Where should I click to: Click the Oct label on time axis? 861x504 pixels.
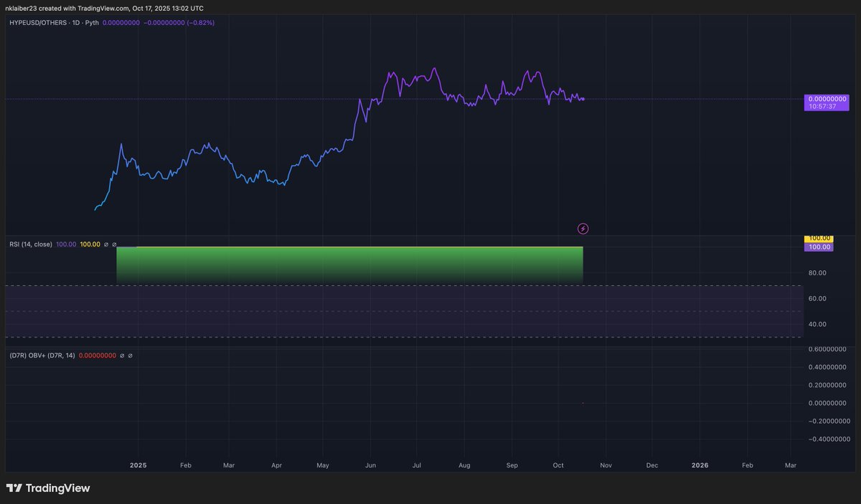coord(559,465)
